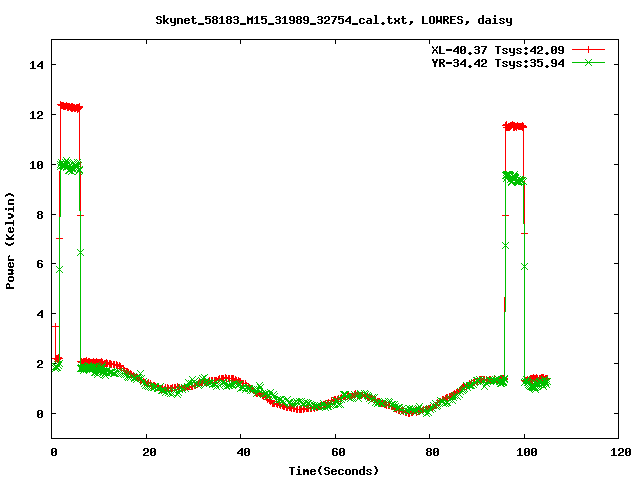The height and width of the screenshot is (480, 640).
Task: Click the second green plateau near 100 seconds
Action: tap(515, 178)
